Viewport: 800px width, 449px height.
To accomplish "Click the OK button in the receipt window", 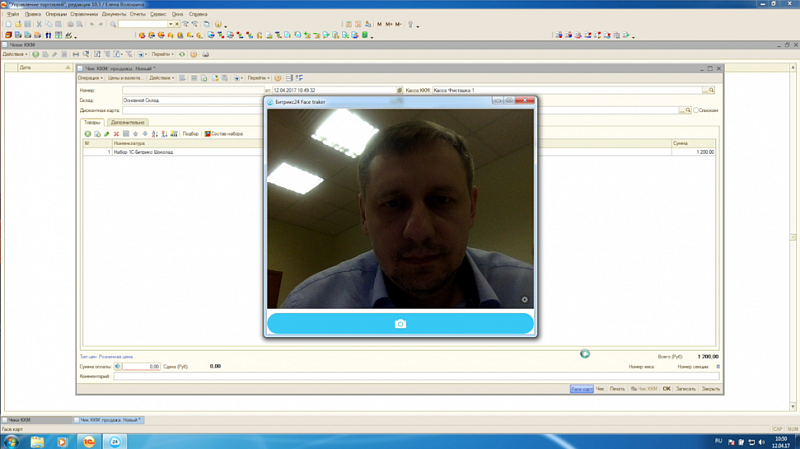I will click(666, 389).
